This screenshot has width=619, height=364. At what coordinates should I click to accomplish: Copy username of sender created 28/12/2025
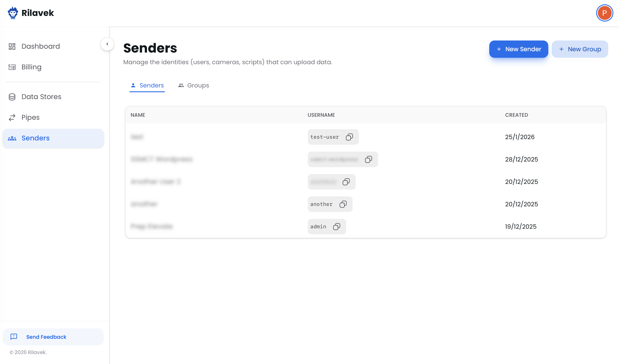pos(369,160)
